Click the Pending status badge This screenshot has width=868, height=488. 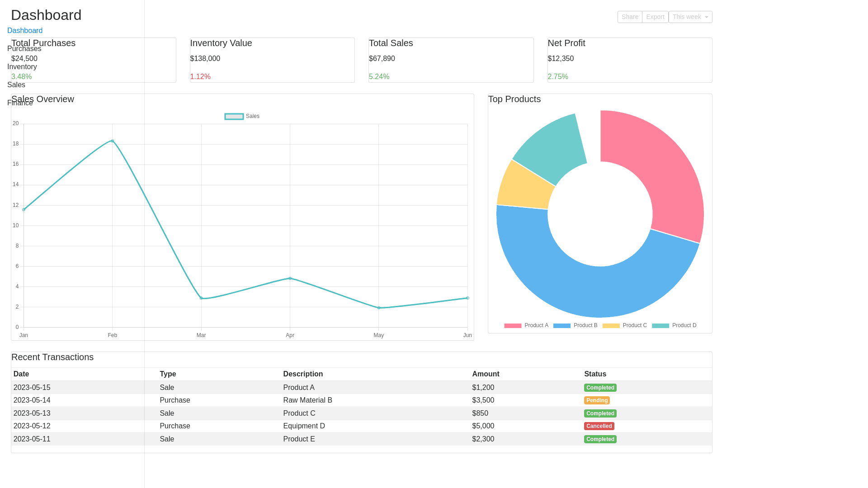click(597, 400)
